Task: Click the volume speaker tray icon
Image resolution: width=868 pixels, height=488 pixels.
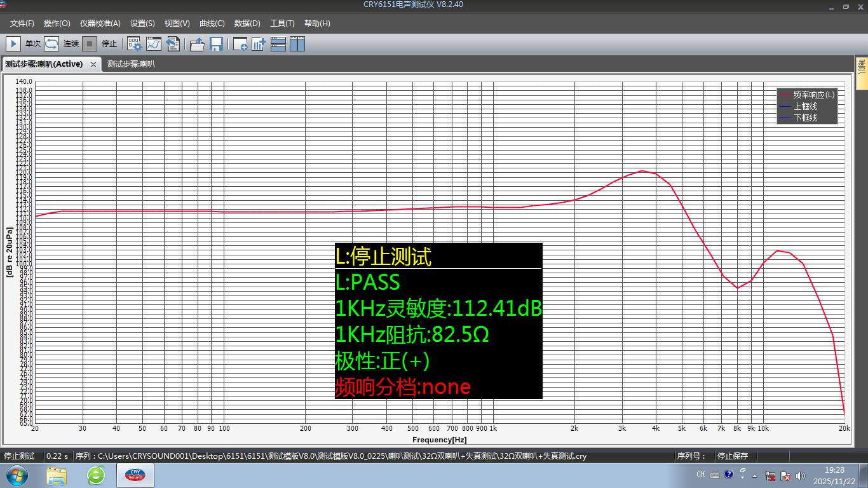Action: (x=800, y=475)
